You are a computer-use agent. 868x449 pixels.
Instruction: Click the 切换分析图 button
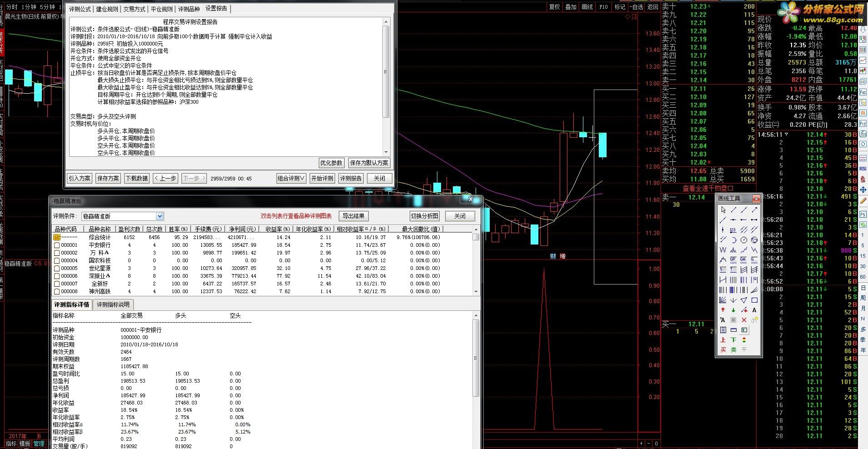[425, 216]
